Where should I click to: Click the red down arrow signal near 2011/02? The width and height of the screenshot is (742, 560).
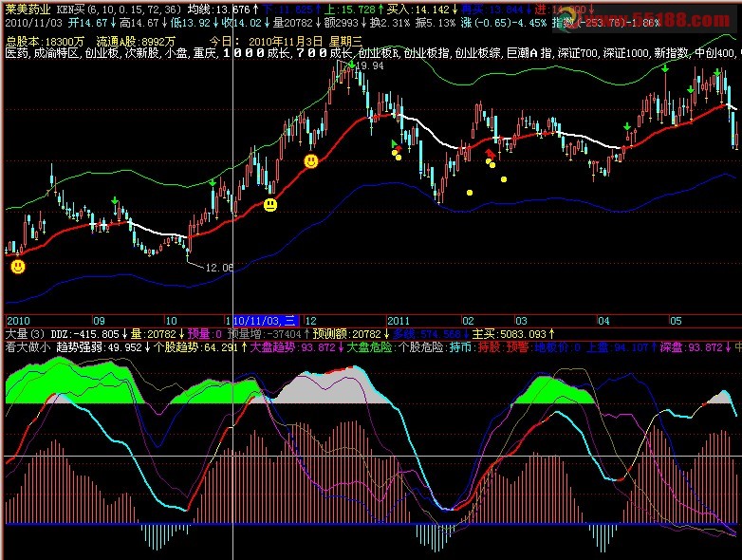tap(490, 153)
